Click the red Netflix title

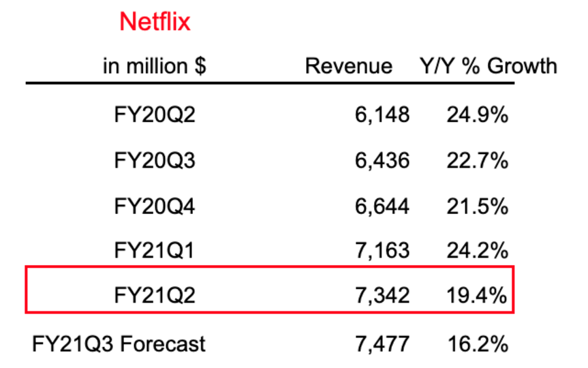click(155, 21)
